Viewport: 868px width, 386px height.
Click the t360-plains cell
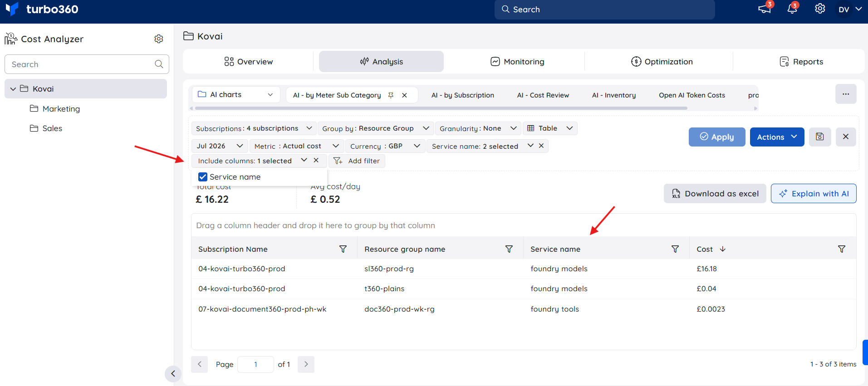384,289
